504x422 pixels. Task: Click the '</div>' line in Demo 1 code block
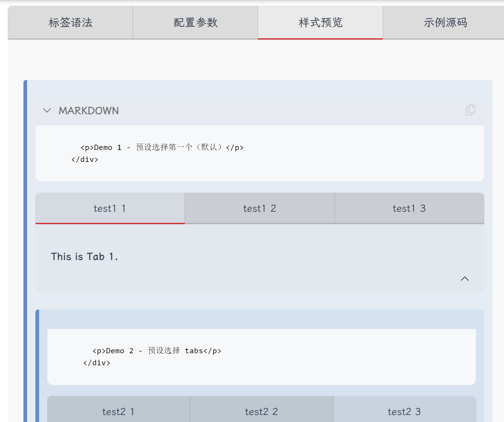click(85, 159)
